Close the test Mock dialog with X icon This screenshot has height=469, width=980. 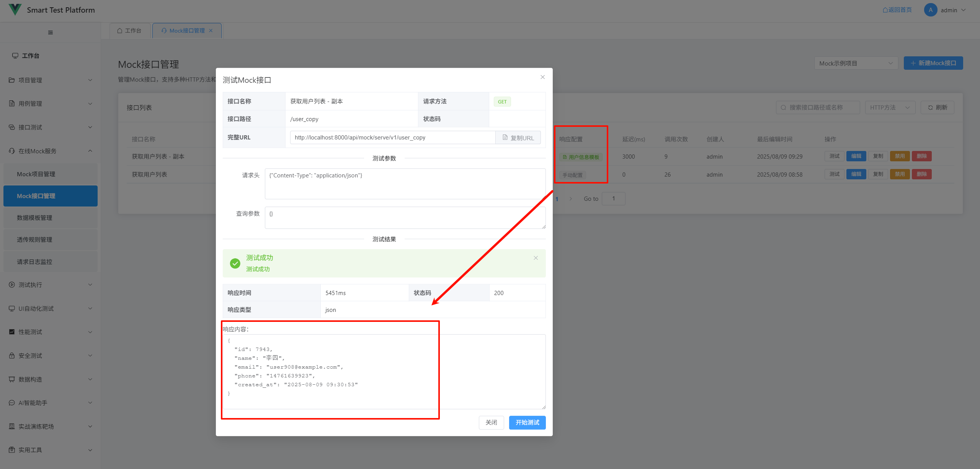tap(542, 77)
